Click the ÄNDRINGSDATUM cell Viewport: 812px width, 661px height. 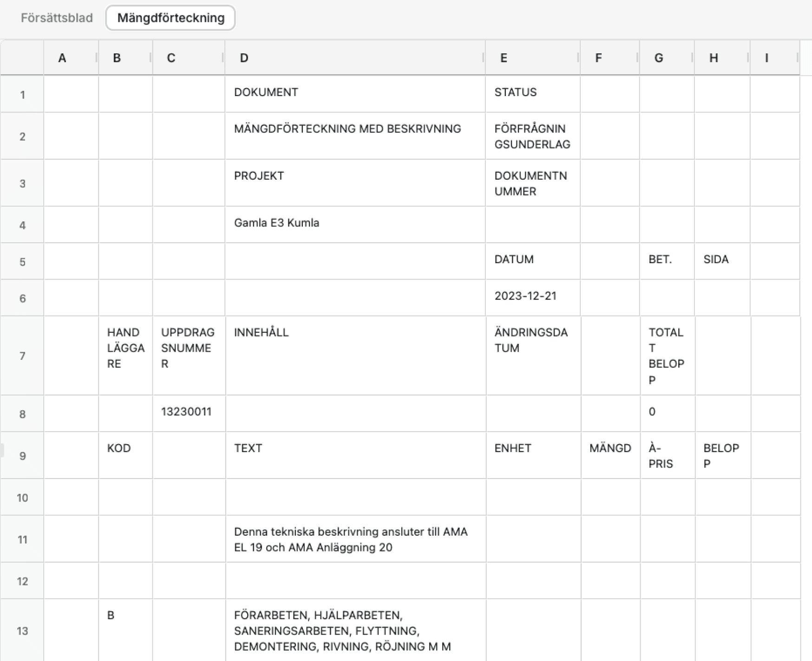point(534,356)
